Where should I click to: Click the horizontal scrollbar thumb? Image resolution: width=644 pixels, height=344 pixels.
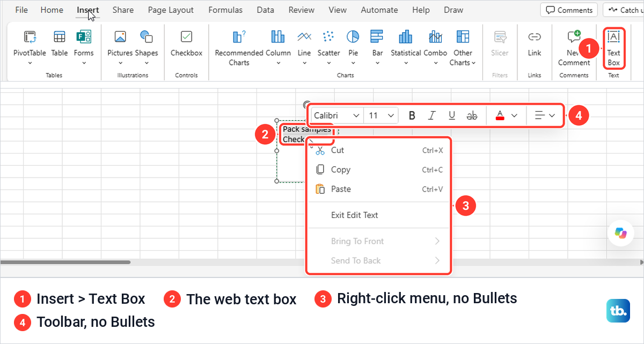(65, 262)
